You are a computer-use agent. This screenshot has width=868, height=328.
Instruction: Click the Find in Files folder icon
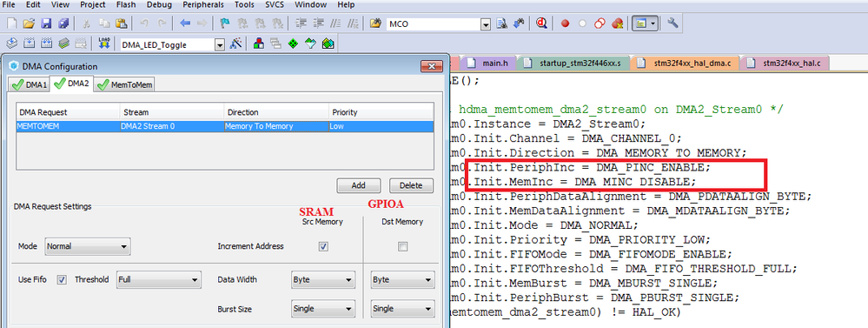(376, 23)
